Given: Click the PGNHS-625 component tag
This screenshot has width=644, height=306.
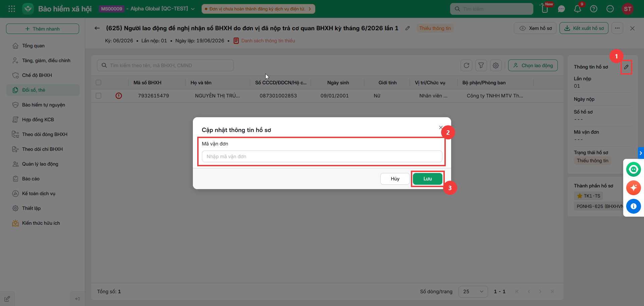Looking at the screenshot, I should pos(598,206).
